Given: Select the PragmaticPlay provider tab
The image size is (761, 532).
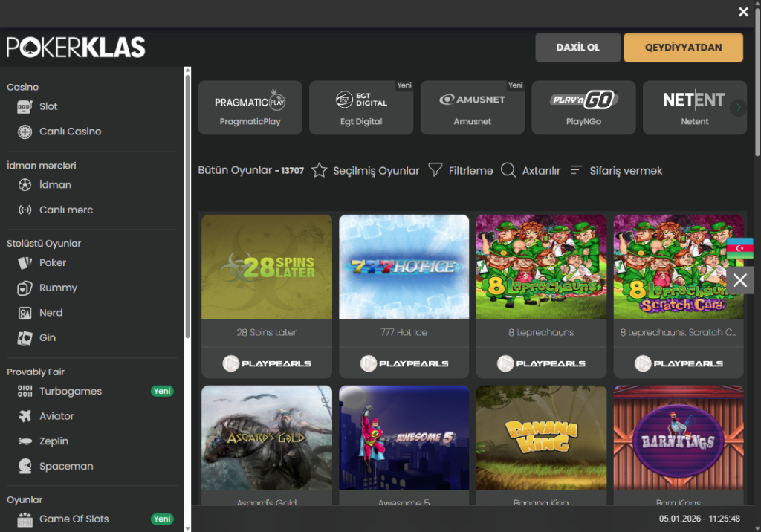Looking at the screenshot, I should (x=250, y=108).
